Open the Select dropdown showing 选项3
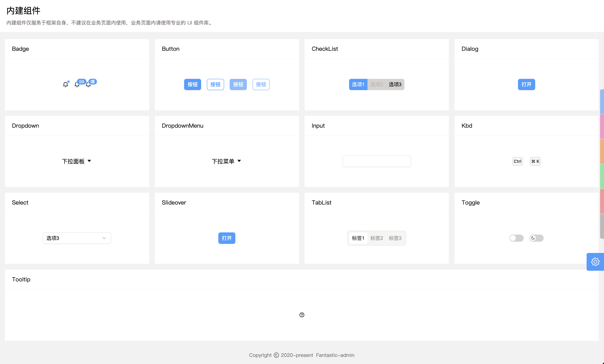604x364 pixels. 77,238
